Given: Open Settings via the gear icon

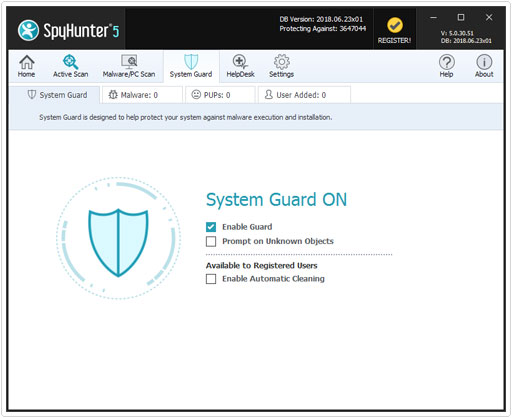Looking at the screenshot, I should (282, 66).
